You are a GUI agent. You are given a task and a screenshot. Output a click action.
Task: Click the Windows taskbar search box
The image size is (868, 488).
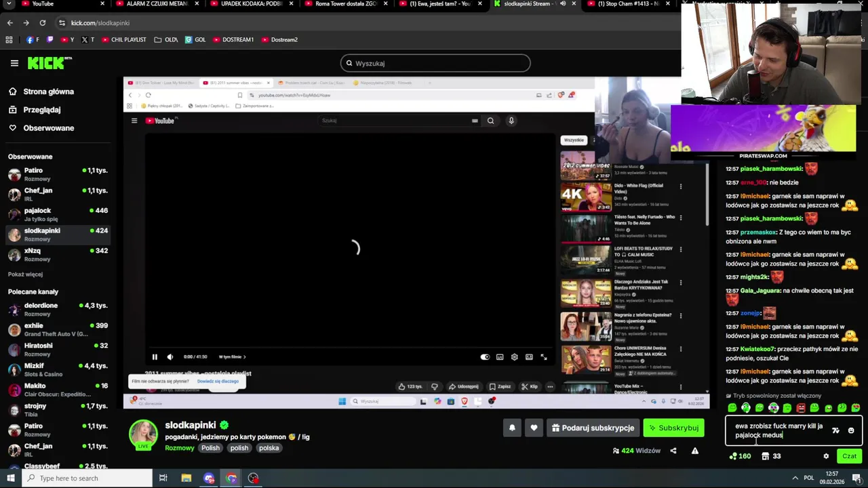tap(87, 478)
